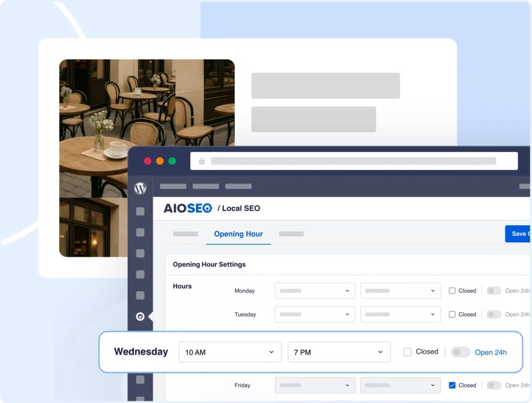Viewport: 532px width, 403px height.
Task: Click the padlock icon in address bar
Action: pyautogui.click(x=202, y=161)
